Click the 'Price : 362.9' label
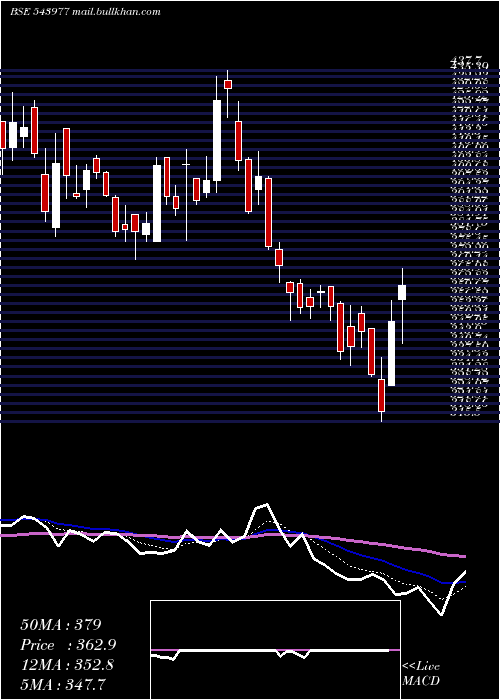The image size is (500, 700). point(68,645)
